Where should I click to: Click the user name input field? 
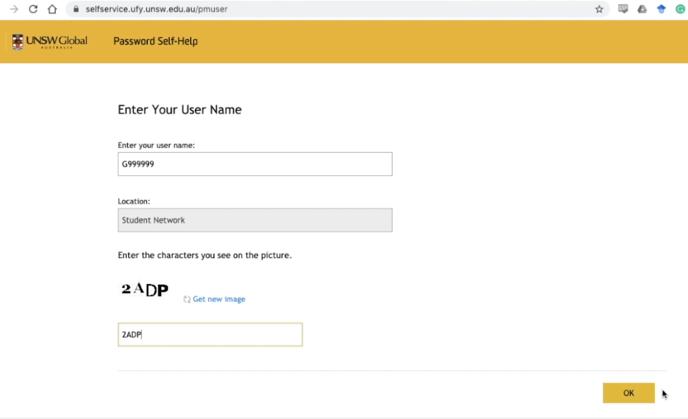point(254,164)
